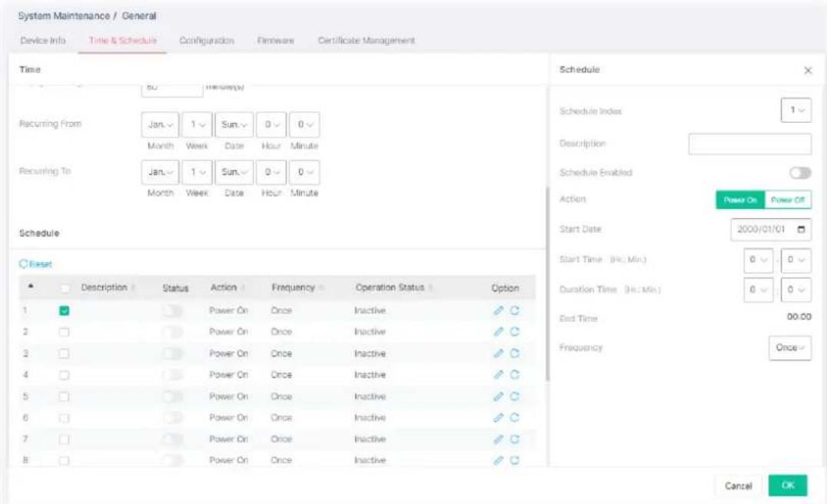Screen dimensions: 827x504
Task: Click the pencil edit icon for schedule 4
Action: click(x=498, y=374)
